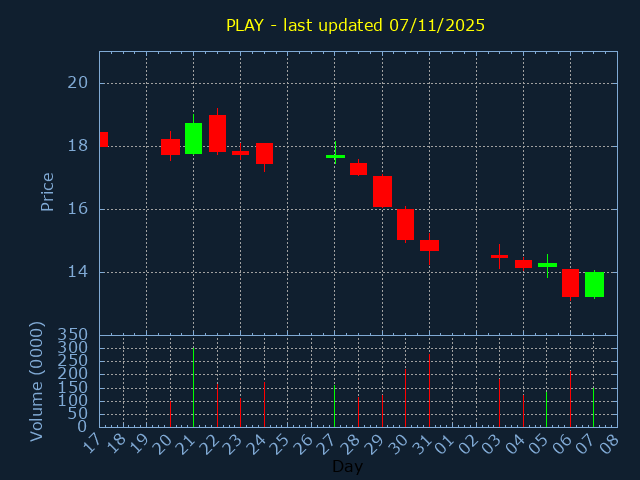Click the green volume bar for day 21
Screen dimensions: 640x480
coord(193,387)
